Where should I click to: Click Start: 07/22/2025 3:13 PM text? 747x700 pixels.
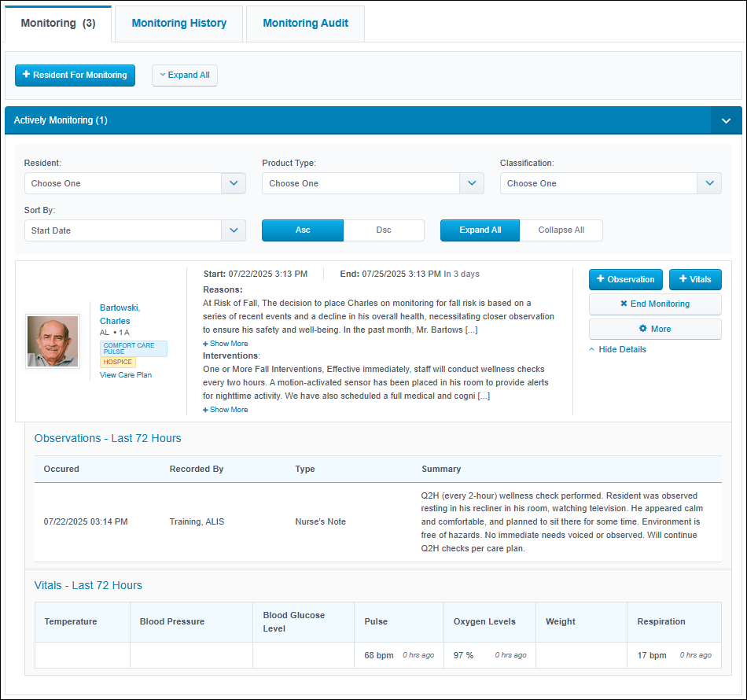[256, 274]
